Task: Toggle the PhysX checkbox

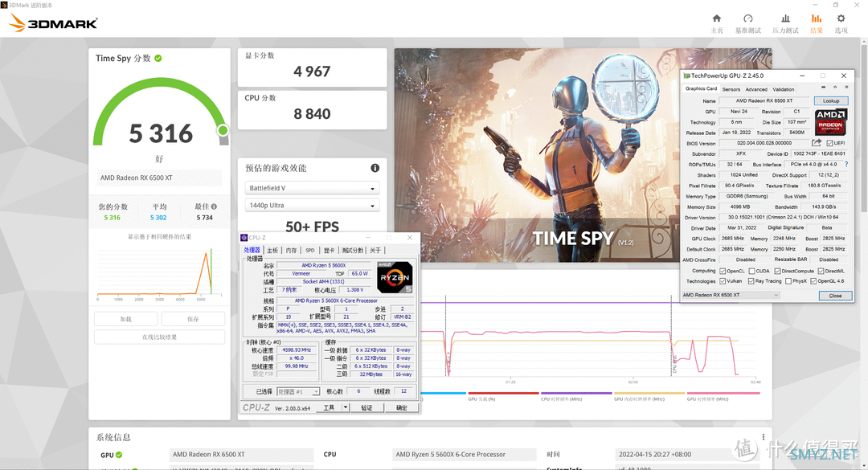Action: 788,281
